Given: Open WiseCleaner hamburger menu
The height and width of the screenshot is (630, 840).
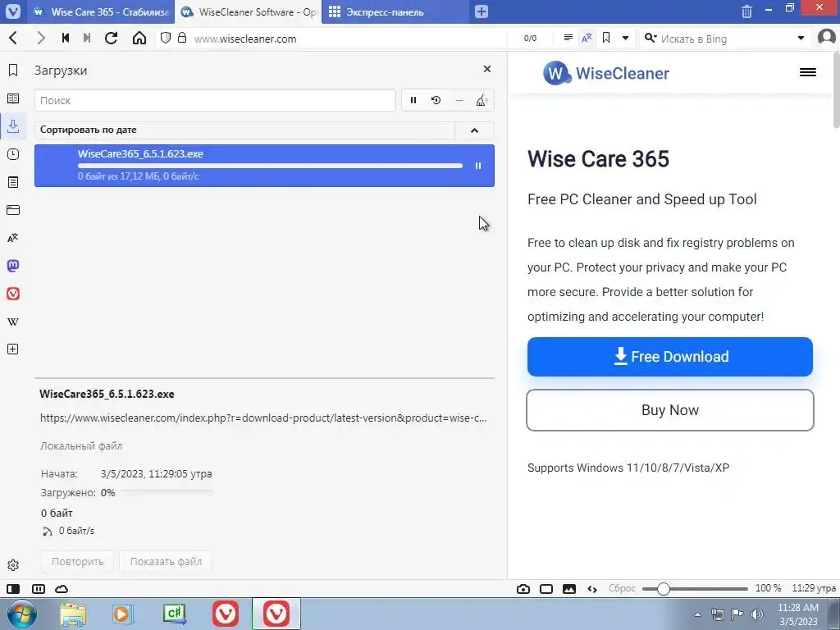Looking at the screenshot, I should (807, 72).
